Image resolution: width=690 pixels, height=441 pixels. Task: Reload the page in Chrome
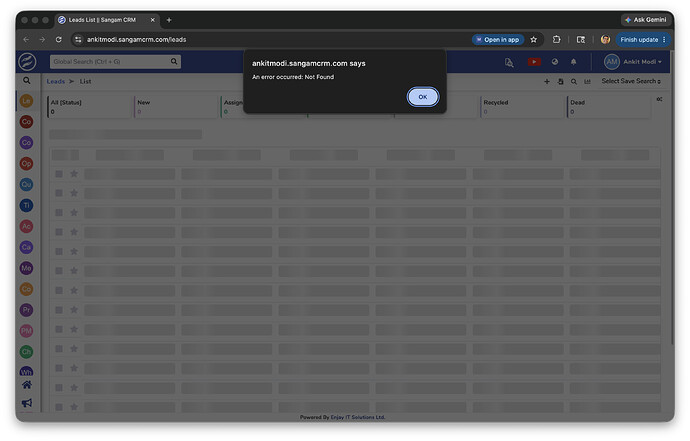59,40
